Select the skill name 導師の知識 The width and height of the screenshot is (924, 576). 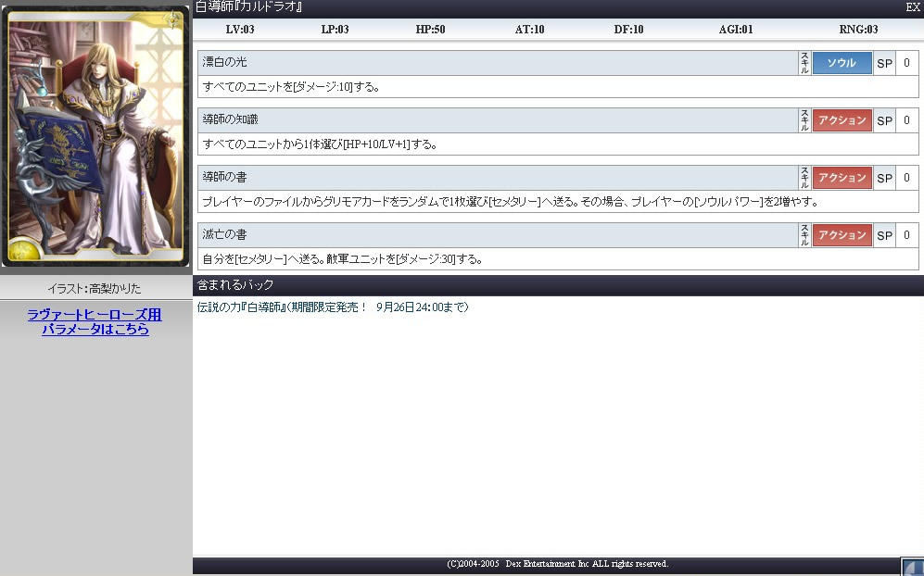231,119
